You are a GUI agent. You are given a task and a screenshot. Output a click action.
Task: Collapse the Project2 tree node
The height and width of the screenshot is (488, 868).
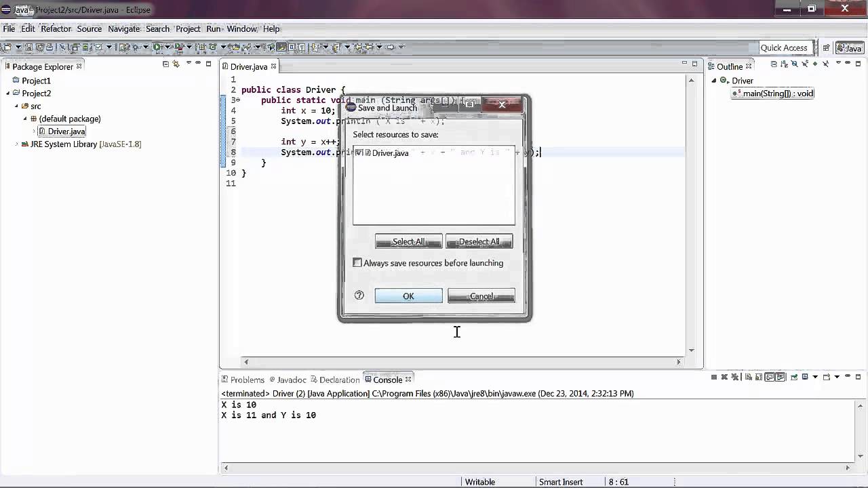(9, 94)
